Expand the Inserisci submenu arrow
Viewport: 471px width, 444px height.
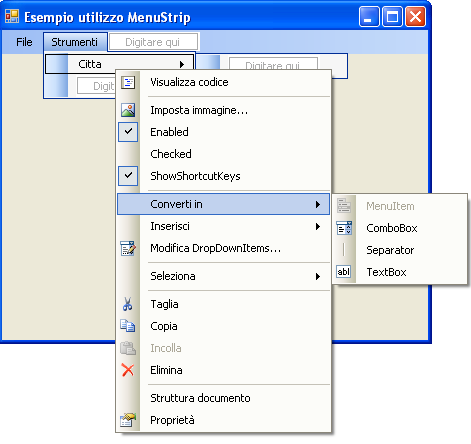(x=318, y=226)
